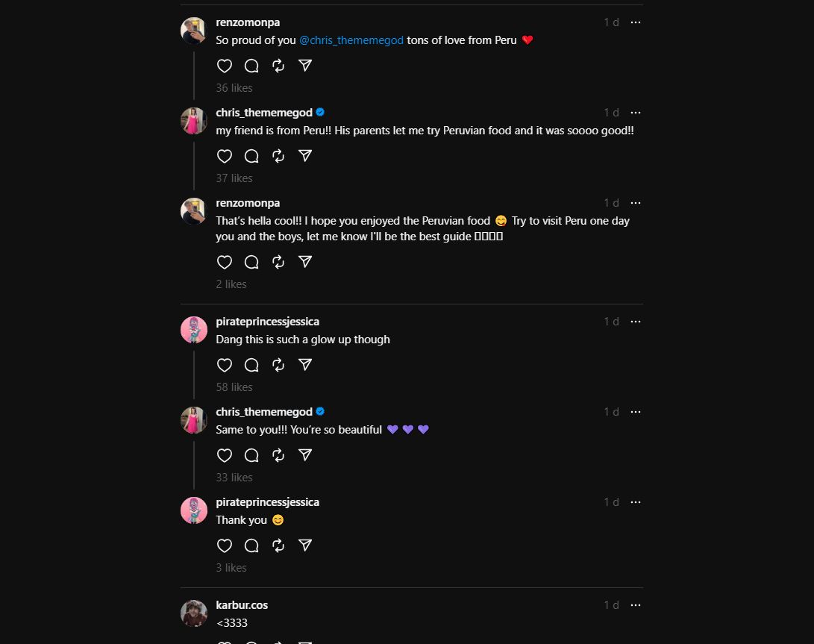
Task: Open karbur.cos profile from username
Action: [x=242, y=605]
